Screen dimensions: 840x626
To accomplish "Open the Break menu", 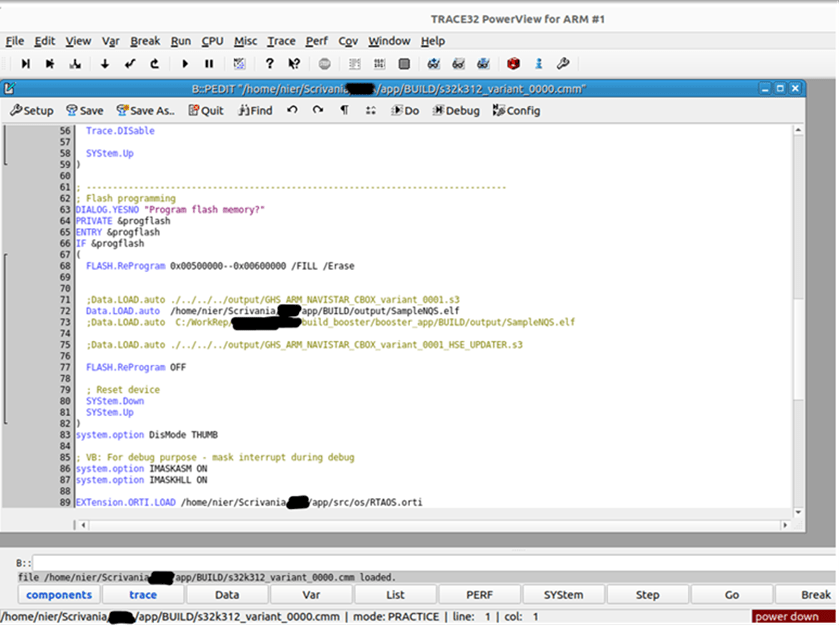I will click(x=145, y=41).
